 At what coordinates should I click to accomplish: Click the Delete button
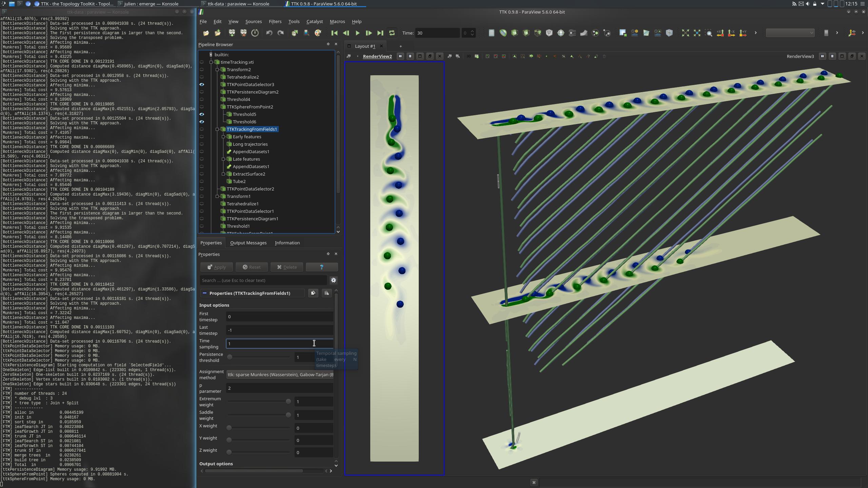(287, 267)
